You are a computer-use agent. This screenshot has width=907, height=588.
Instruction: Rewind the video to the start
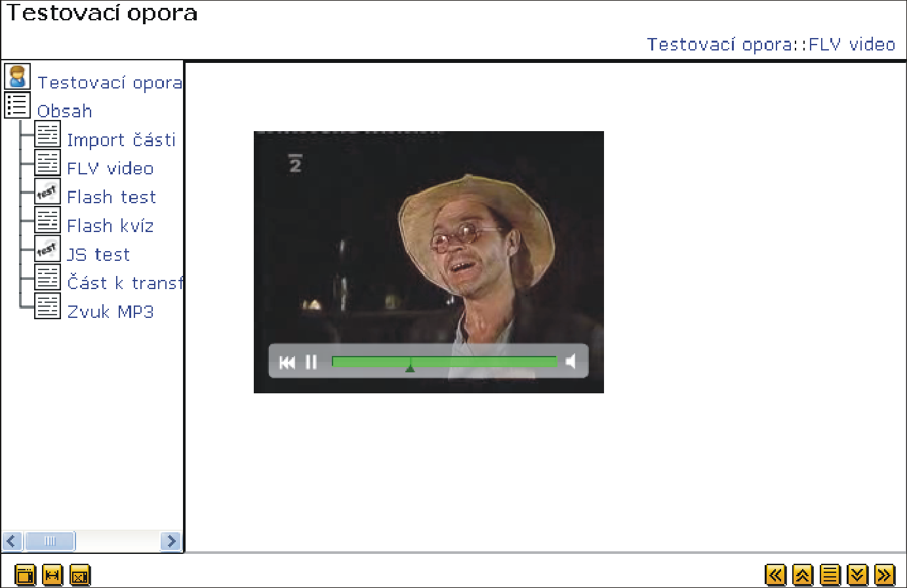click(287, 362)
